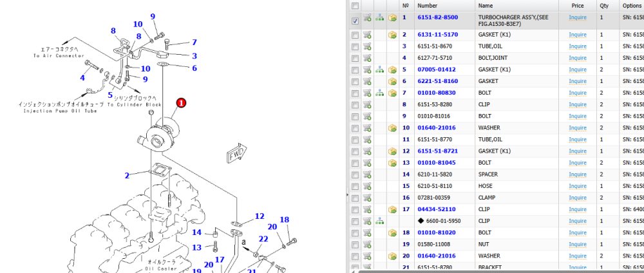The width and height of the screenshot is (644, 273).
Task: Add gasket 6221-51-8160 to cart
Action: [367, 81]
